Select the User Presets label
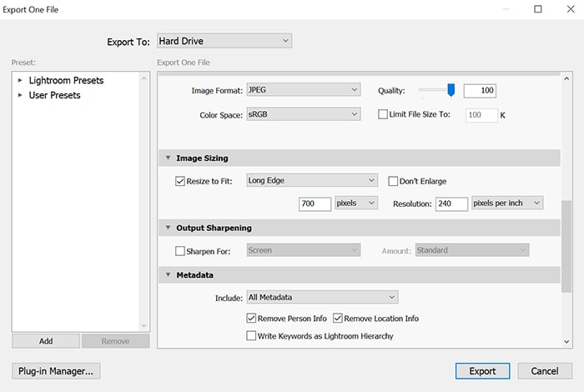The image size is (584, 392). click(55, 95)
